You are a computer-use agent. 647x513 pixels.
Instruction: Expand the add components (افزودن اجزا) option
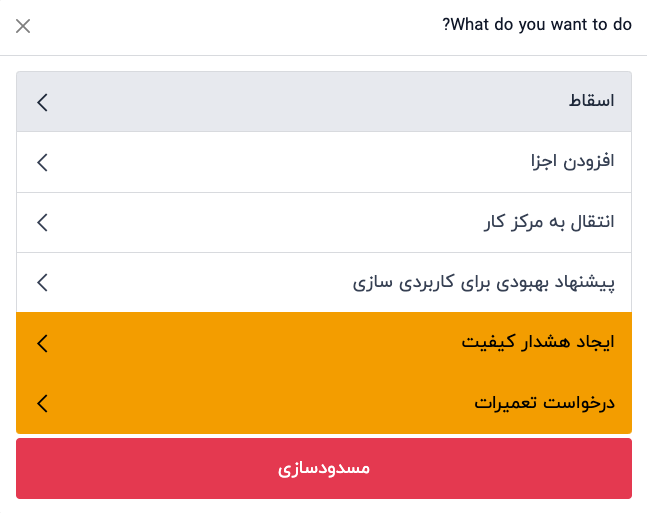tap(324, 162)
